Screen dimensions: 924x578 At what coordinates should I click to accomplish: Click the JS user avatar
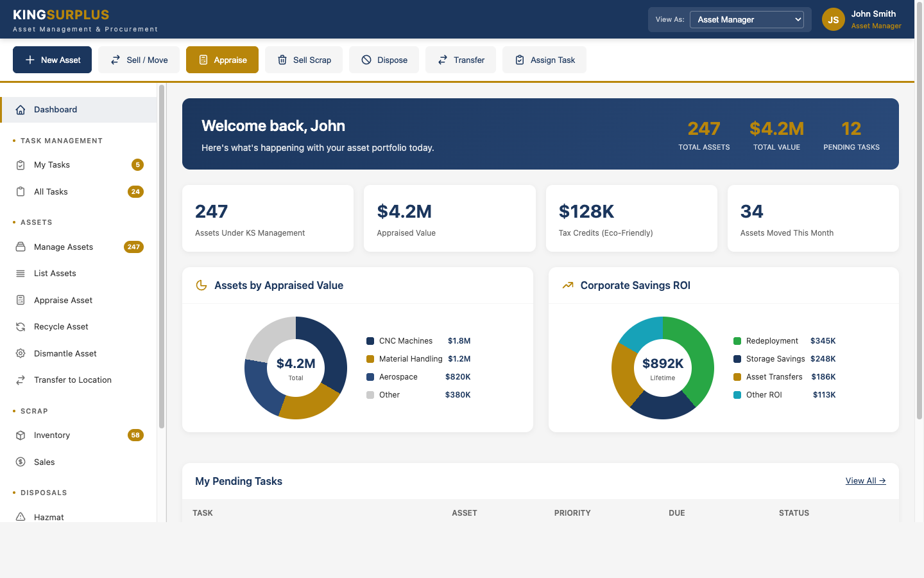tap(833, 20)
